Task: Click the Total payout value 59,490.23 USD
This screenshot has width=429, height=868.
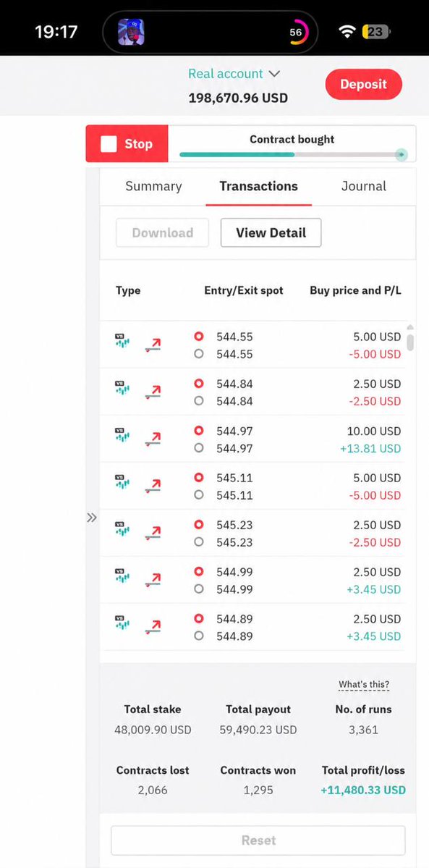Action: pos(258,730)
